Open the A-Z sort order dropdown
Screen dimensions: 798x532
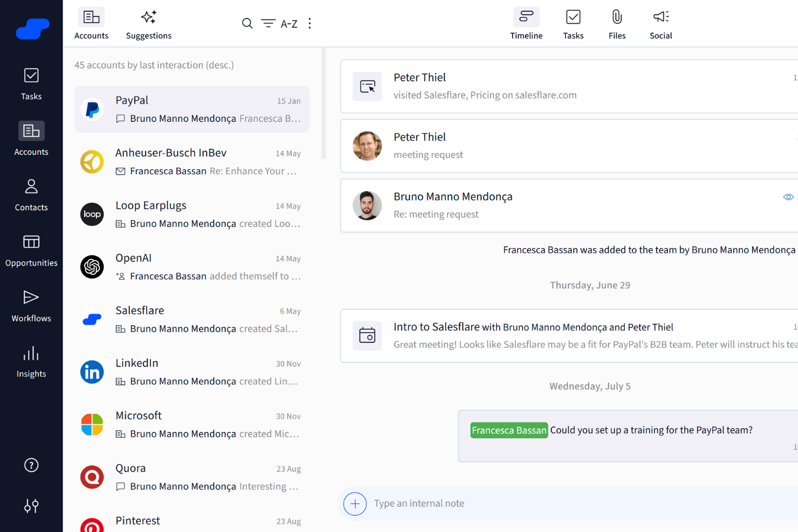coord(289,23)
